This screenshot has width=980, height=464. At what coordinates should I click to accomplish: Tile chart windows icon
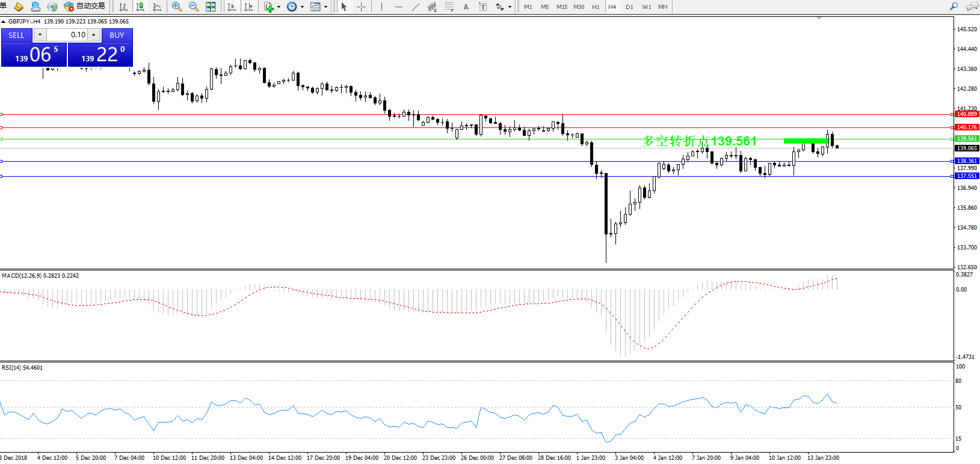211,7
